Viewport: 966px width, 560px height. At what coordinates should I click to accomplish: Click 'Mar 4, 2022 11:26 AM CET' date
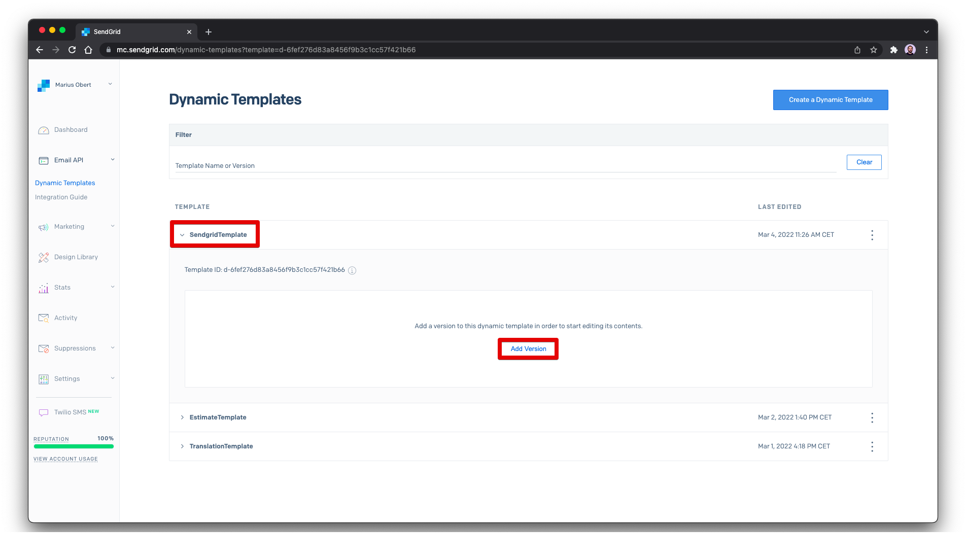coord(796,235)
